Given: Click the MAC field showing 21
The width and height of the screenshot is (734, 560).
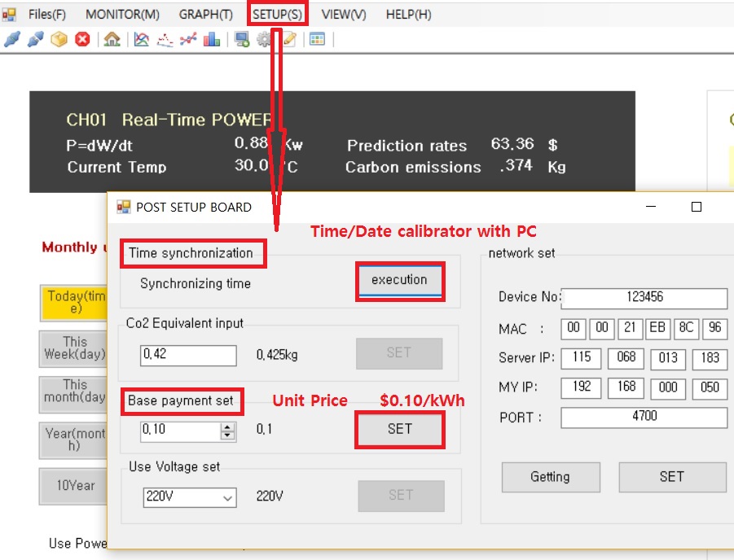Looking at the screenshot, I should [630, 328].
